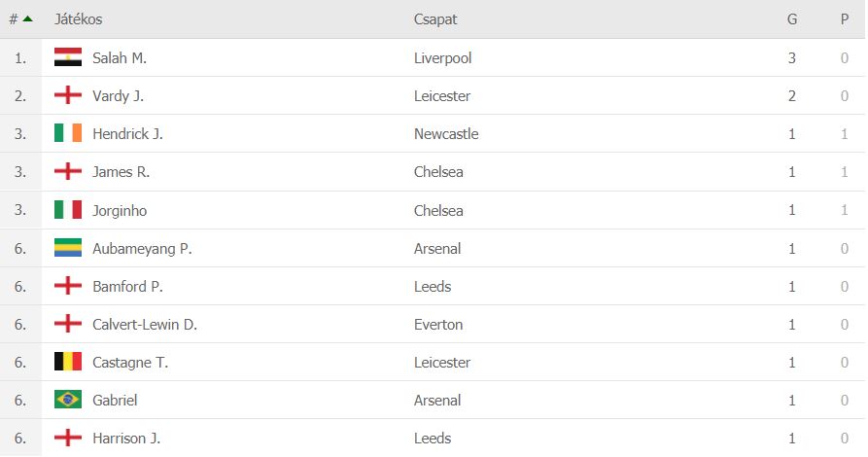Click the England flag beside Harrison J.

pos(68,438)
